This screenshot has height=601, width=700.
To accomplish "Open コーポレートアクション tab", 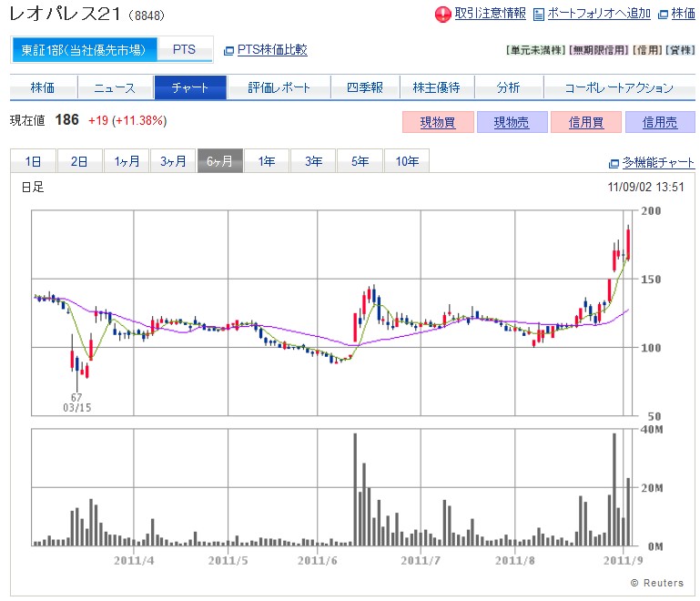I will (x=619, y=87).
